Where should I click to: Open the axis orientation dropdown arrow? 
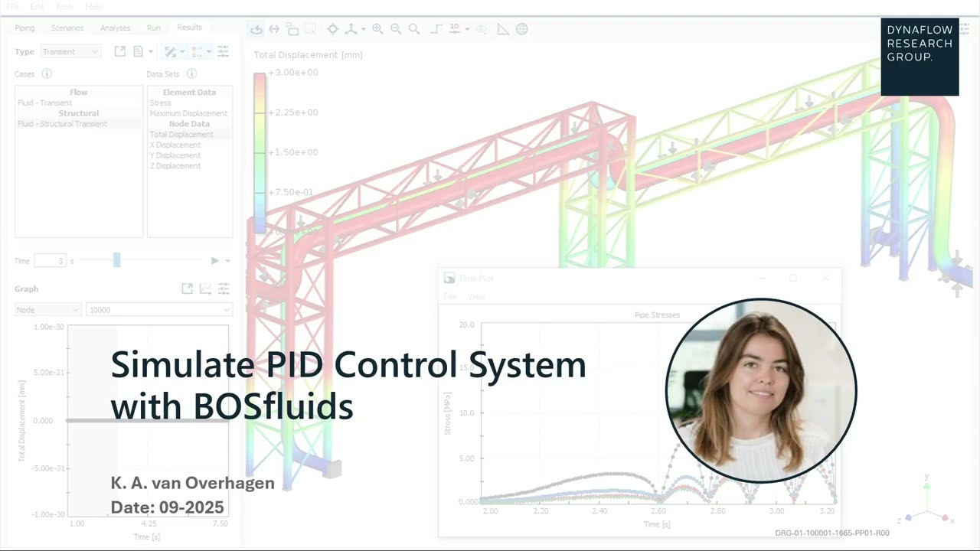(363, 29)
